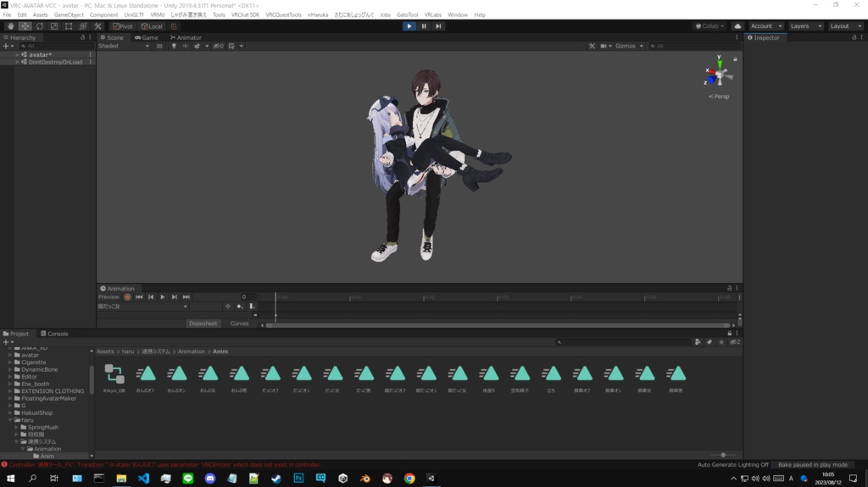The height and width of the screenshot is (487, 868).
Task: Click Assets in breadcrumb path
Action: coord(105,351)
